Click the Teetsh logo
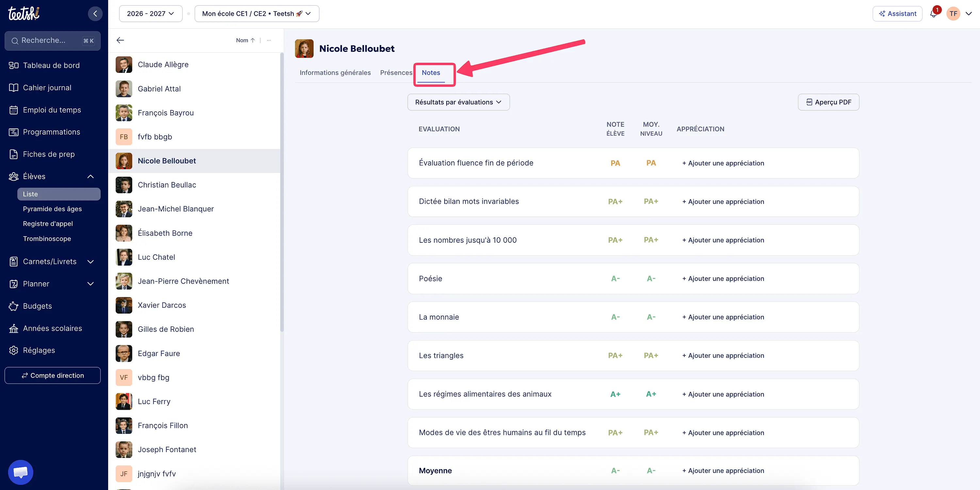 24,13
